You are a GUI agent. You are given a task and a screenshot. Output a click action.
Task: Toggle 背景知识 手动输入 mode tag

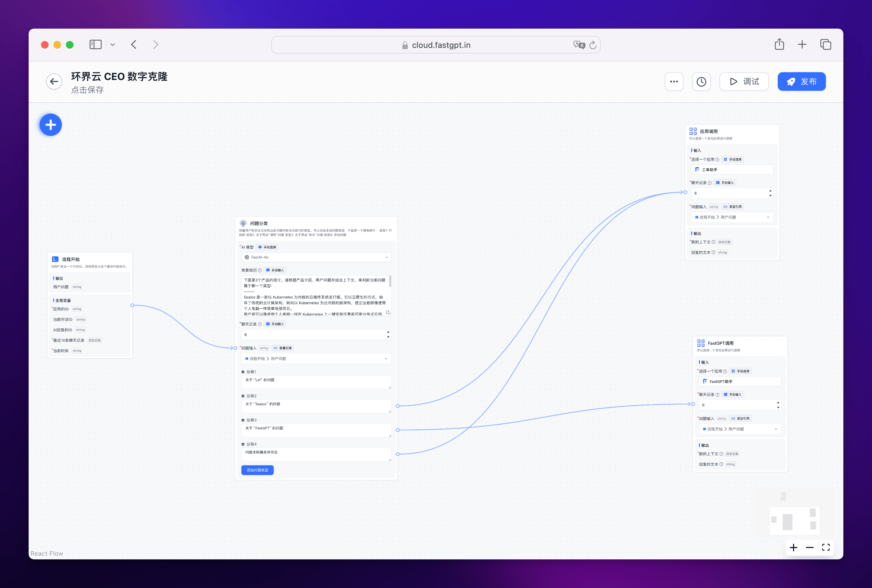275,270
